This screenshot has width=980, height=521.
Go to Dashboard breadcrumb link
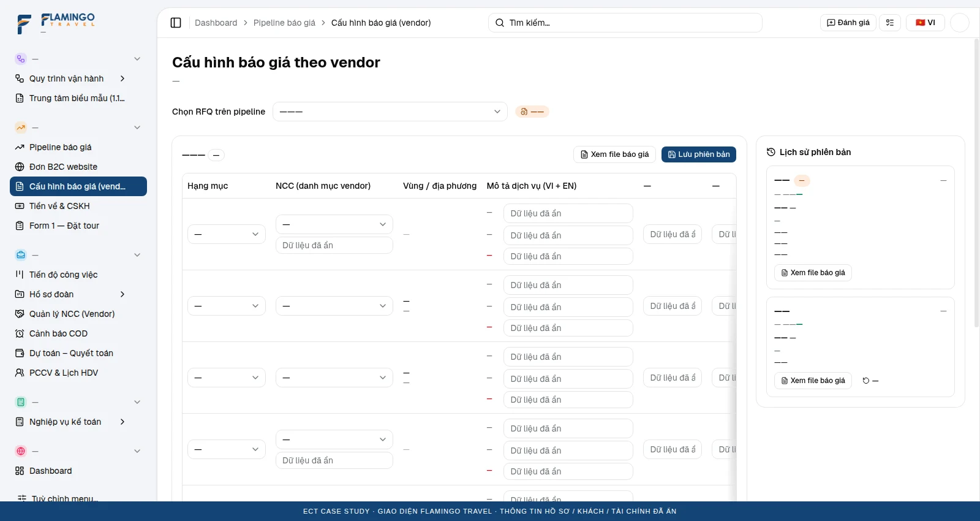click(x=216, y=23)
